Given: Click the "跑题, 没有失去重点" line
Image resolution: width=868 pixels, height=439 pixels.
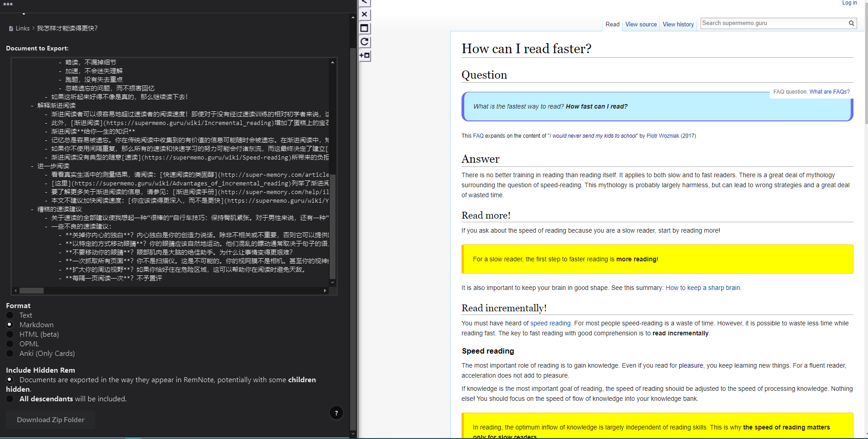Looking at the screenshot, I should pos(94,80).
